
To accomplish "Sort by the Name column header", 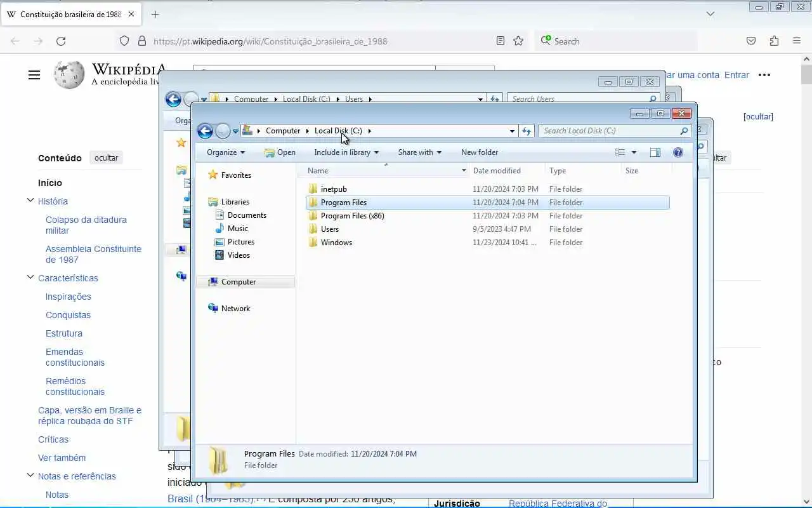I will 318,171.
